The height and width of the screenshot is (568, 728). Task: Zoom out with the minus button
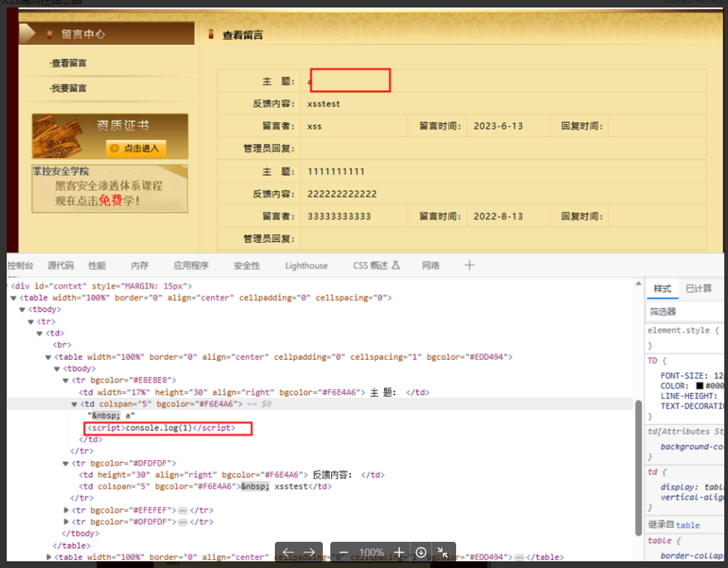tap(344, 552)
